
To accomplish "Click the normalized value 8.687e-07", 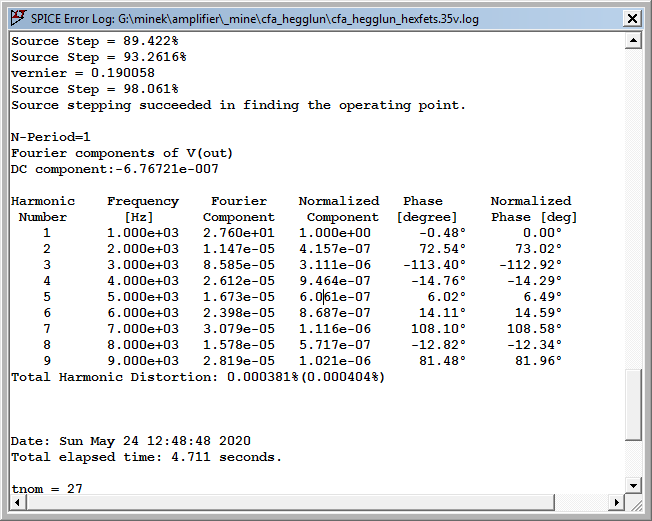I will click(335, 313).
